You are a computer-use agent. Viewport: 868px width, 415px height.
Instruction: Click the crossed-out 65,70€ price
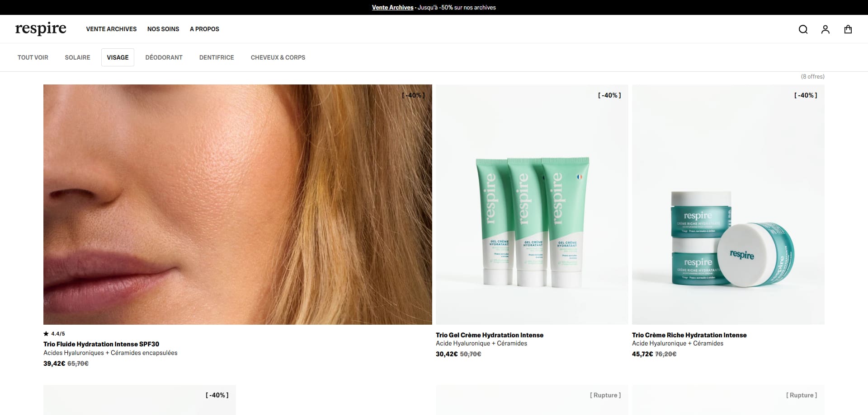point(78,364)
